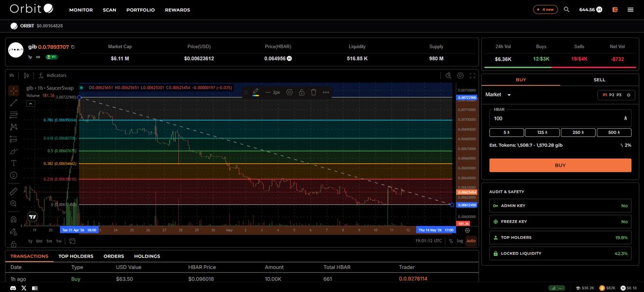Select the crosshair cursor tool

pyautogui.click(x=13, y=90)
